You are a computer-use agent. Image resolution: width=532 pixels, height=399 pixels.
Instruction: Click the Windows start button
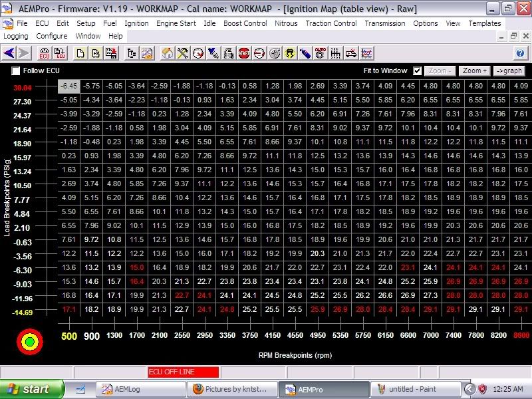(x=32, y=389)
